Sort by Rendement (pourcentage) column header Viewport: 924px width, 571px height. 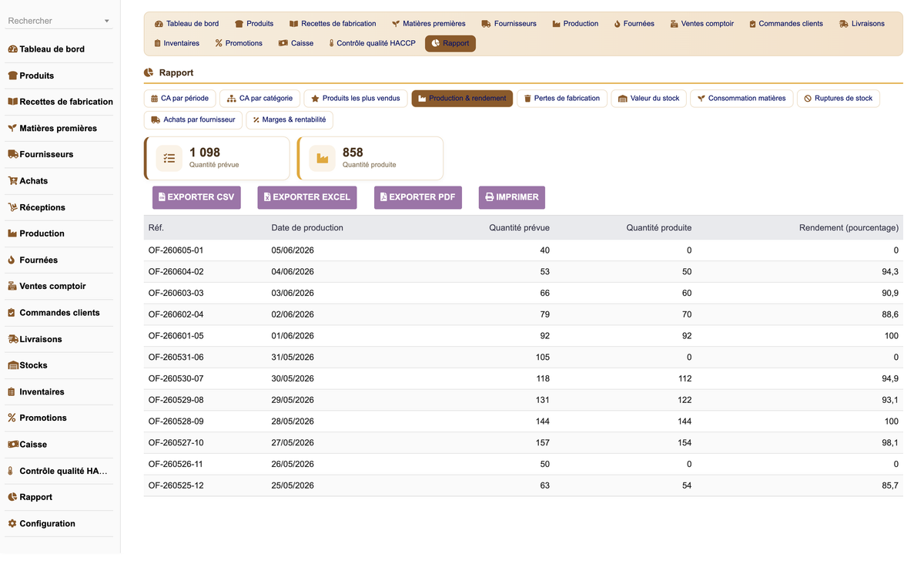coord(849,228)
